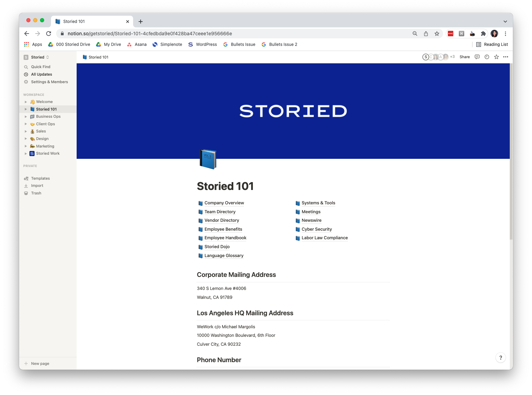
Task: Expand the Marketing page tree
Action: tap(26, 146)
